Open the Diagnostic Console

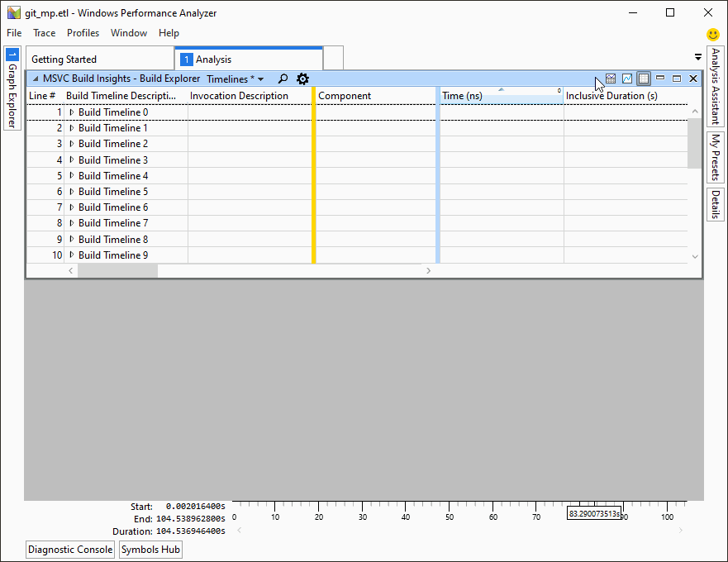click(x=69, y=549)
